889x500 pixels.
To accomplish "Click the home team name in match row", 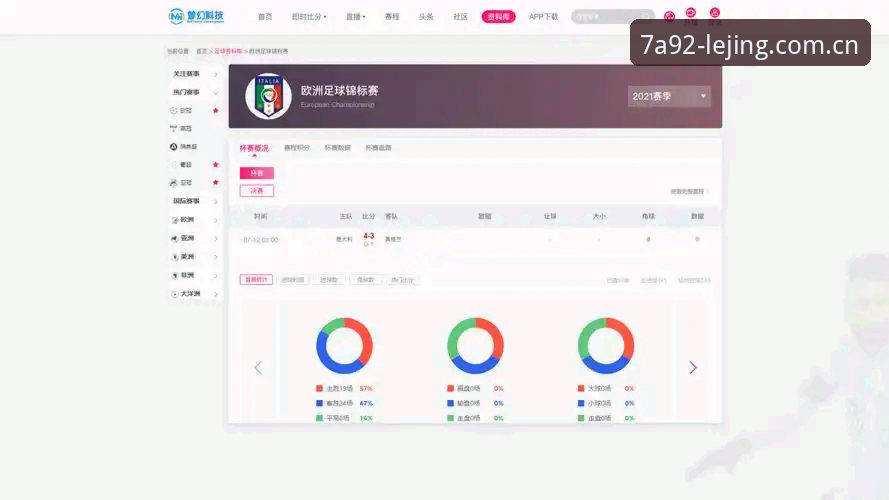I will tap(344, 240).
